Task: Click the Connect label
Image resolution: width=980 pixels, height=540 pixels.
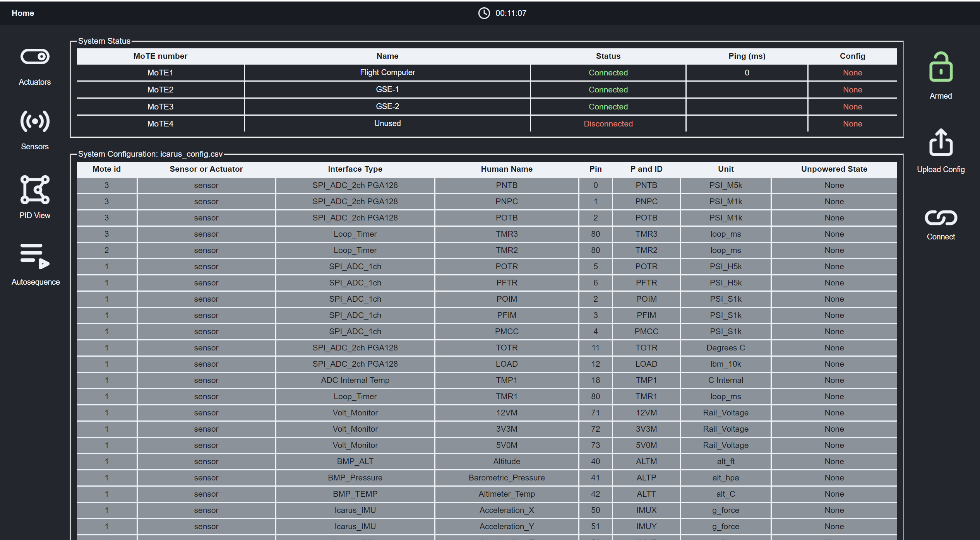Action: click(941, 237)
